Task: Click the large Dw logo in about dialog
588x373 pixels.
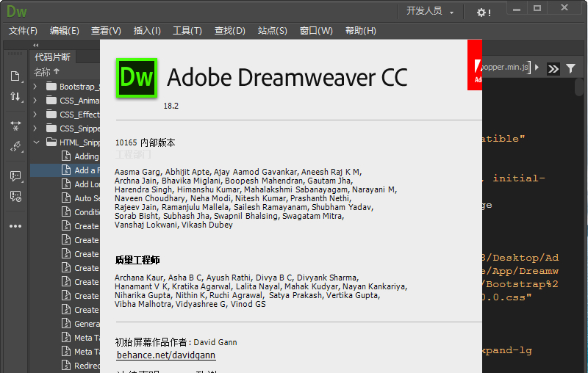Action: (137, 78)
